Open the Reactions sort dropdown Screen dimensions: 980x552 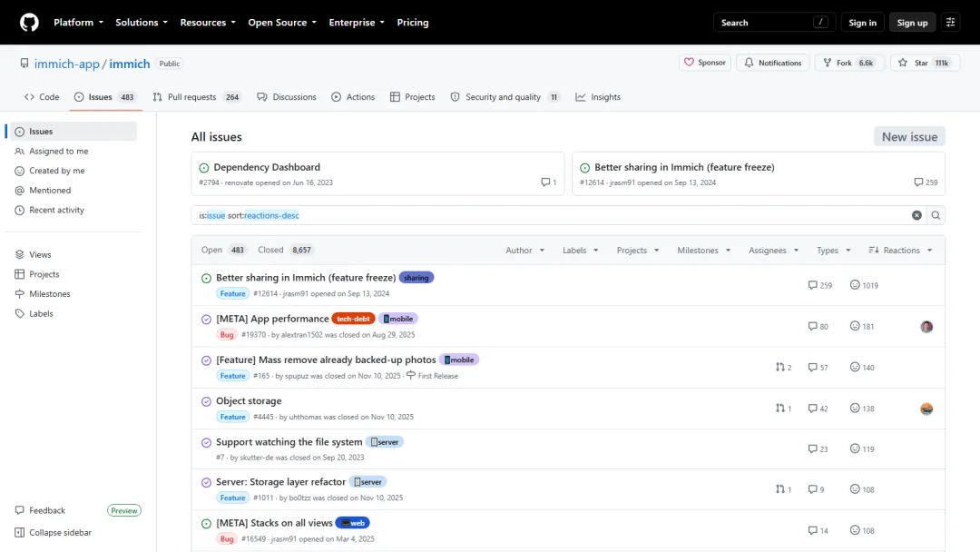pos(901,250)
